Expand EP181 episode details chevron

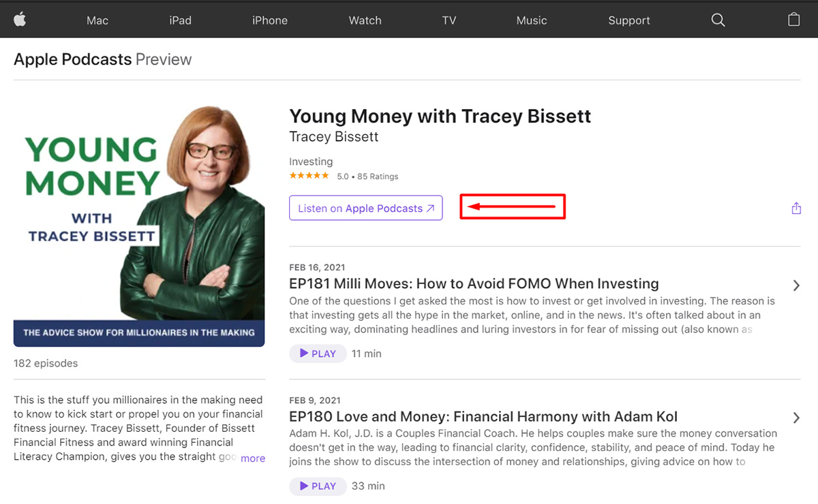pos(796,285)
